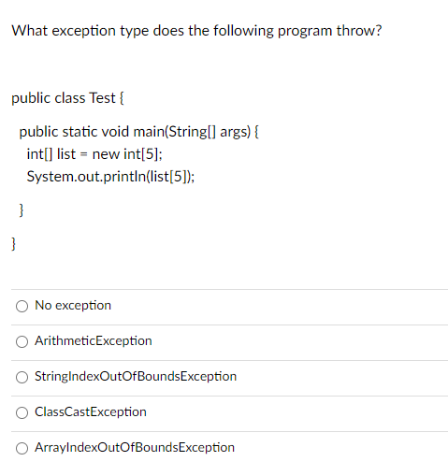Viewport: 448px width, 476px height.
Task: Click the No exception answer label
Action: point(73,306)
